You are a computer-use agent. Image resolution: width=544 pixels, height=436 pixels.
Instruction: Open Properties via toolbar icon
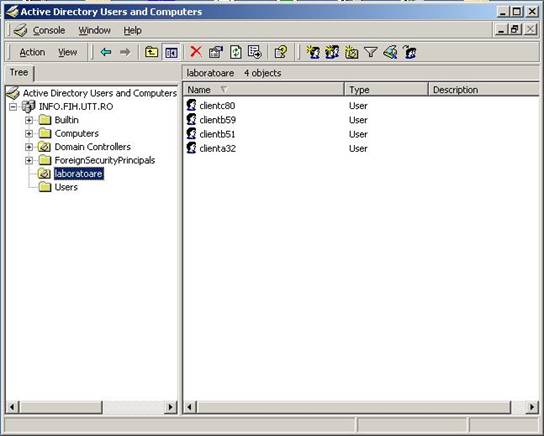[x=215, y=52]
